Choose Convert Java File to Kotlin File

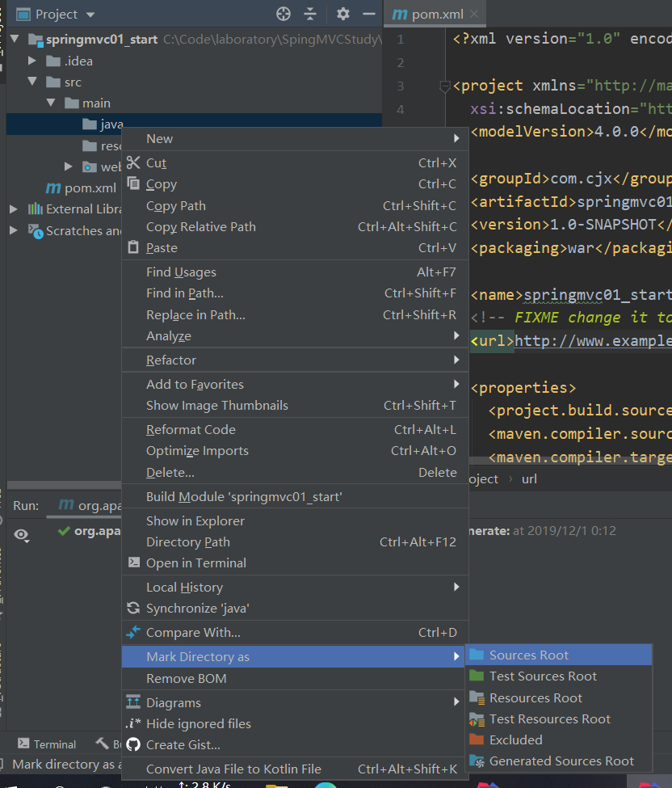[293, 769]
